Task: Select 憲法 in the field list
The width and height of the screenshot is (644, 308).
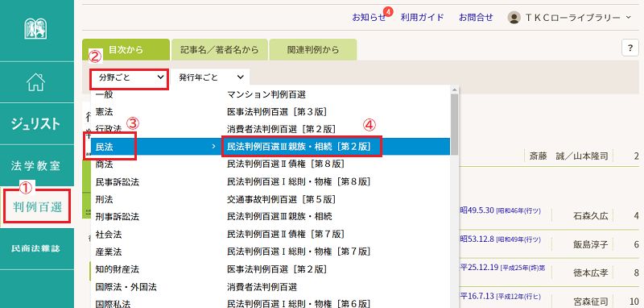Action: tap(104, 112)
